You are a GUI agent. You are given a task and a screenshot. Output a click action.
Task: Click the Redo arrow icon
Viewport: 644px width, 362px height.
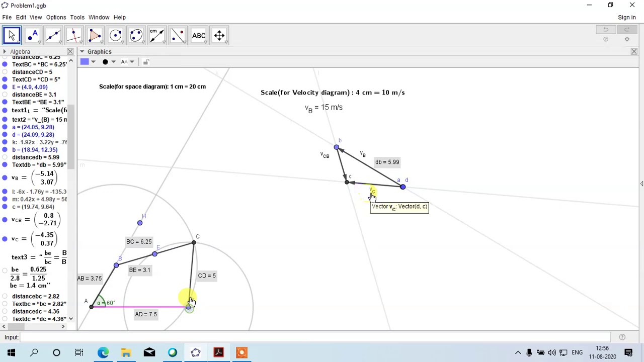pyautogui.click(x=627, y=30)
